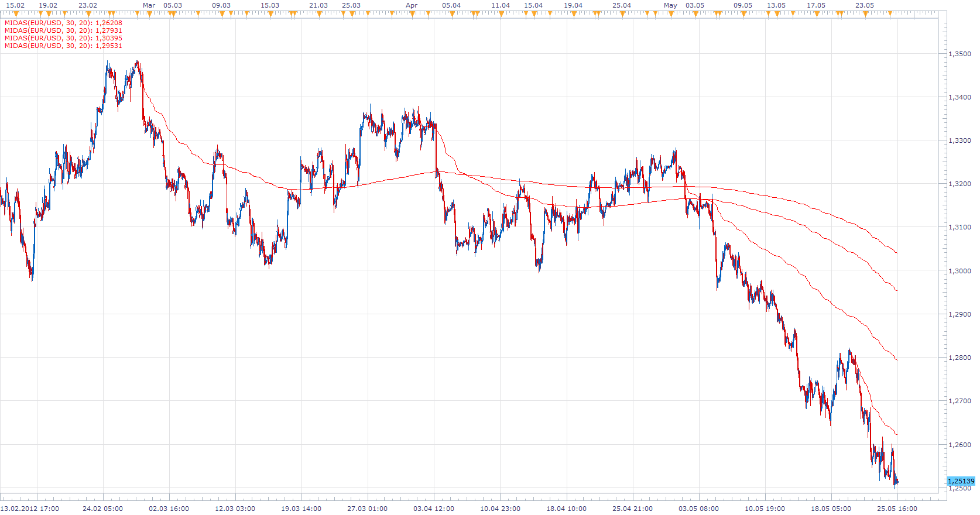
Task: Select MIDAS indicator label with value 1,27931
Action: point(63,30)
